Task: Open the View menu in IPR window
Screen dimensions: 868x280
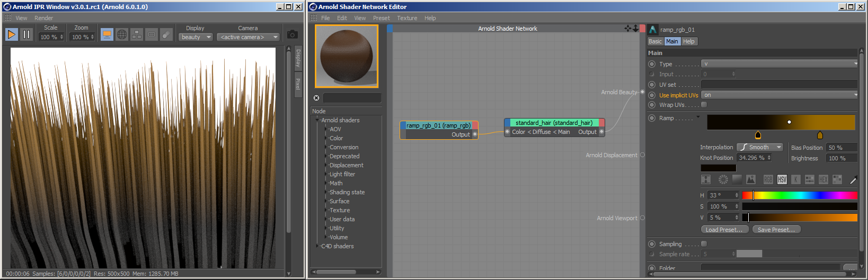Action: click(21, 18)
